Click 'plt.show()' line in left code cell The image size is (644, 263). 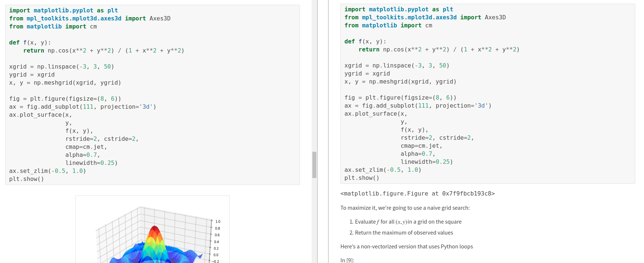26,179
